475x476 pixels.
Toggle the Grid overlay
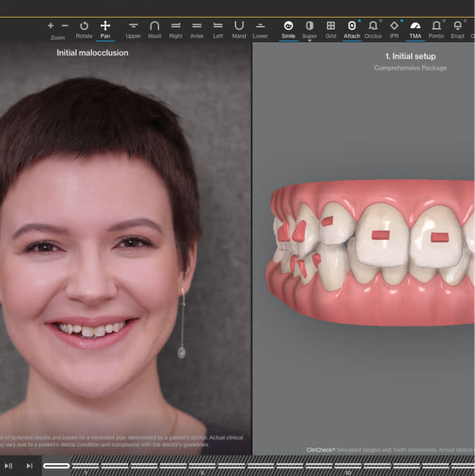[331, 26]
